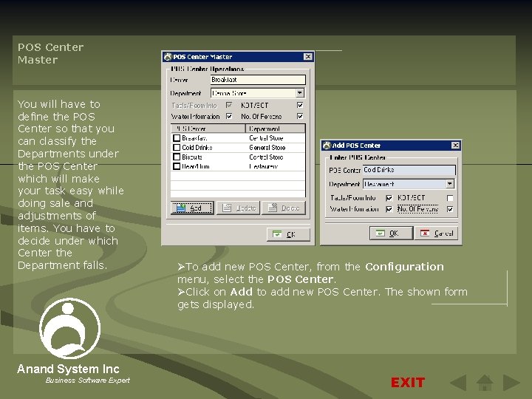Toggle Waiter Information checkbox in POS Center Master

[x=229, y=117]
